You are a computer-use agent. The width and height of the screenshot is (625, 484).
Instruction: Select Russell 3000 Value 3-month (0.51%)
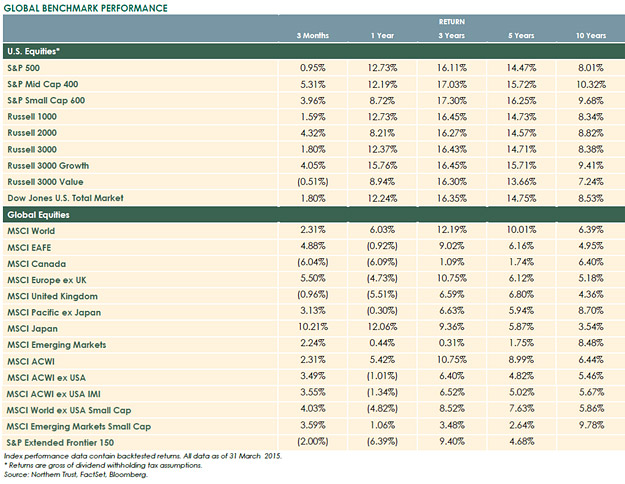click(x=312, y=182)
